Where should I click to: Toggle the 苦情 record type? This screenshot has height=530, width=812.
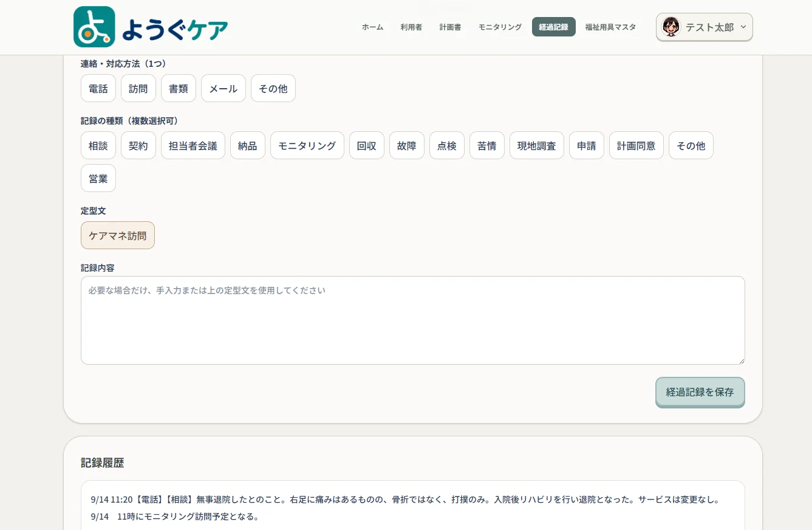coord(487,145)
